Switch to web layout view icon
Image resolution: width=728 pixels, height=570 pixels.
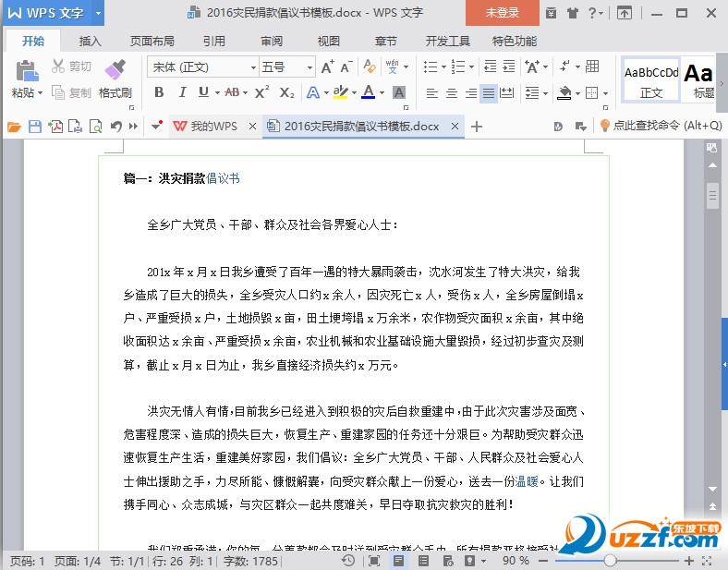click(x=448, y=561)
